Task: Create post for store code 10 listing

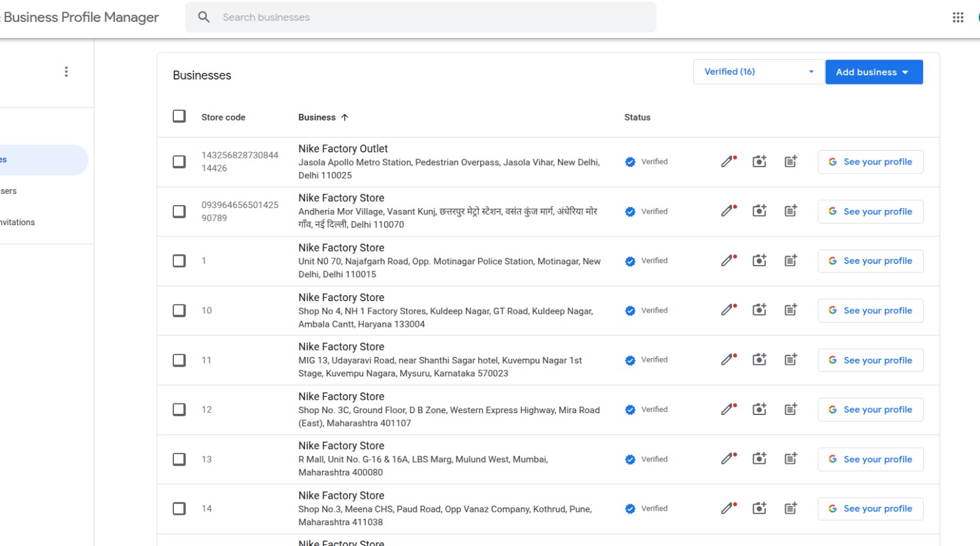Action: pos(791,310)
